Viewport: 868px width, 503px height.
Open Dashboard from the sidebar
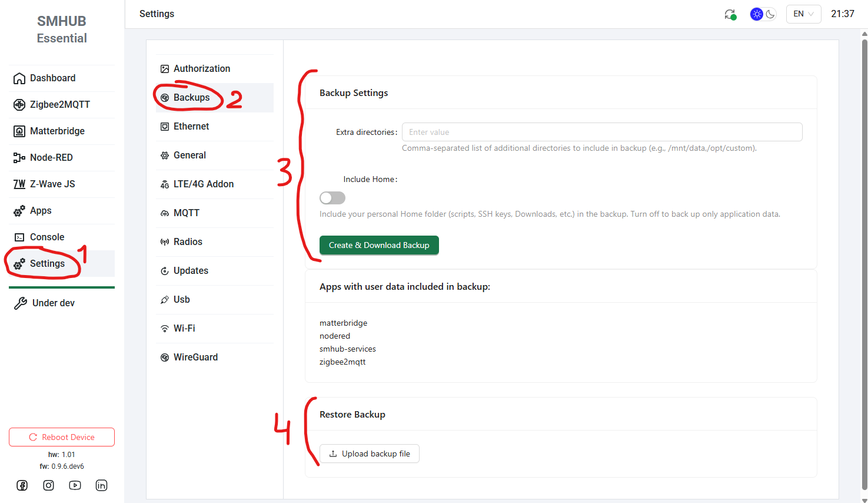pos(52,78)
